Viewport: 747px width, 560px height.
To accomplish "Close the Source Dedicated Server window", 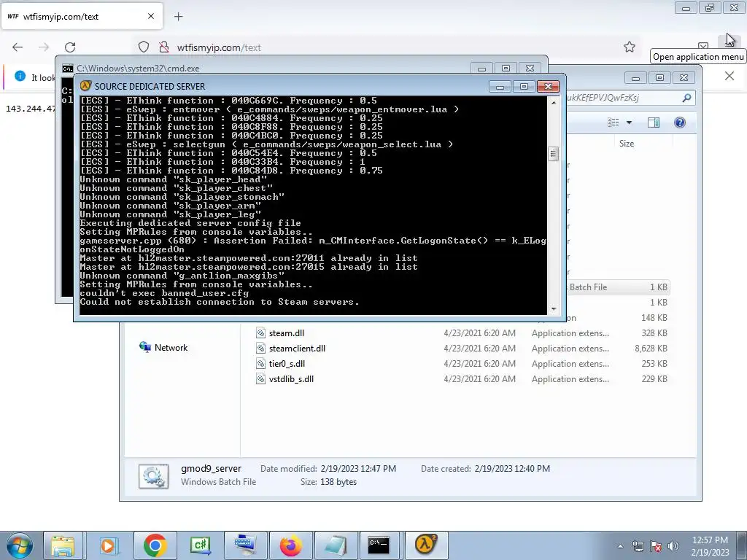I will coord(548,86).
